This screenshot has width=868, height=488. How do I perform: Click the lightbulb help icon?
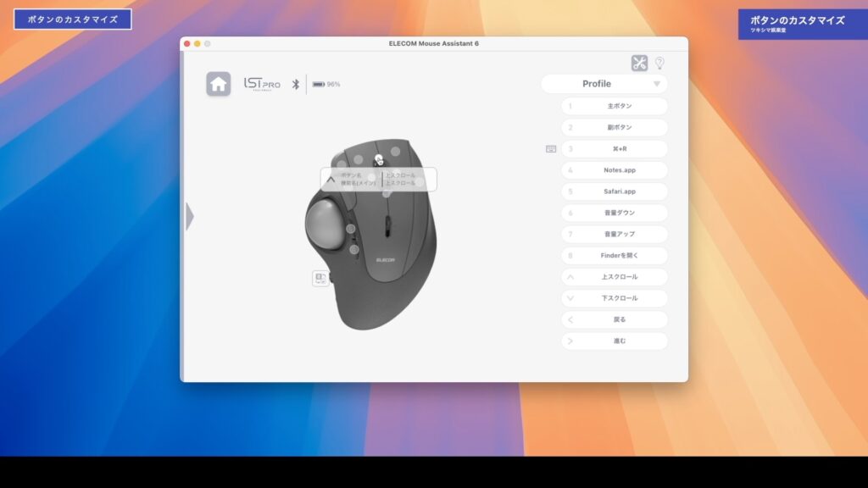tap(659, 64)
